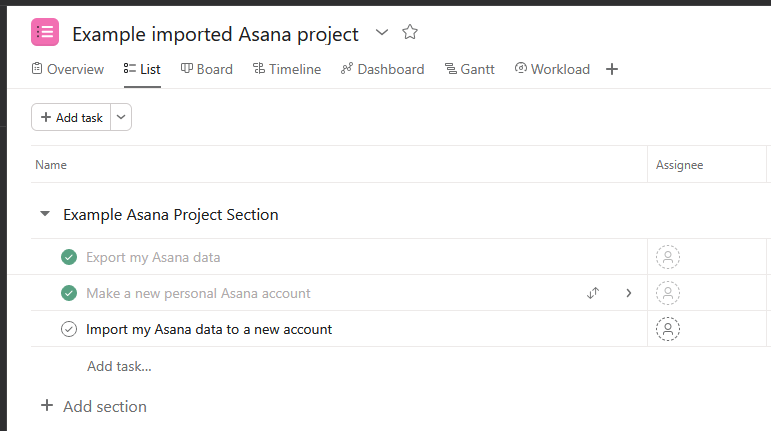
Task: Uncheck Make a new personal Asana account
Action: coord(69,293)
